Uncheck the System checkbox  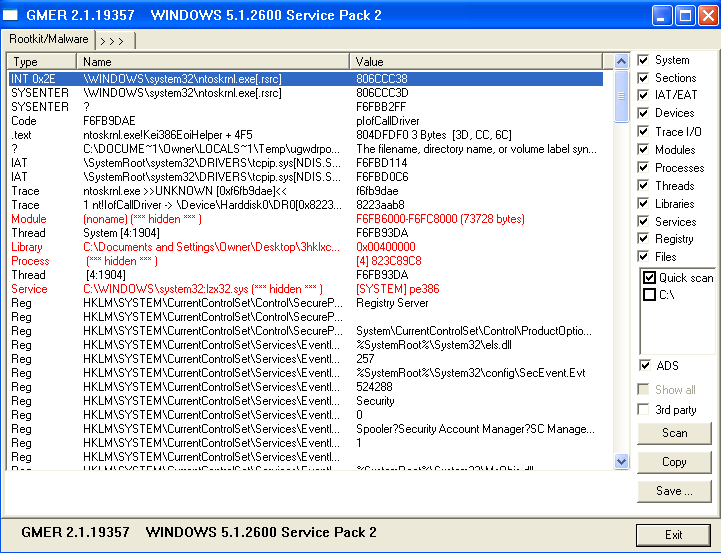click(x=643, y=60)
